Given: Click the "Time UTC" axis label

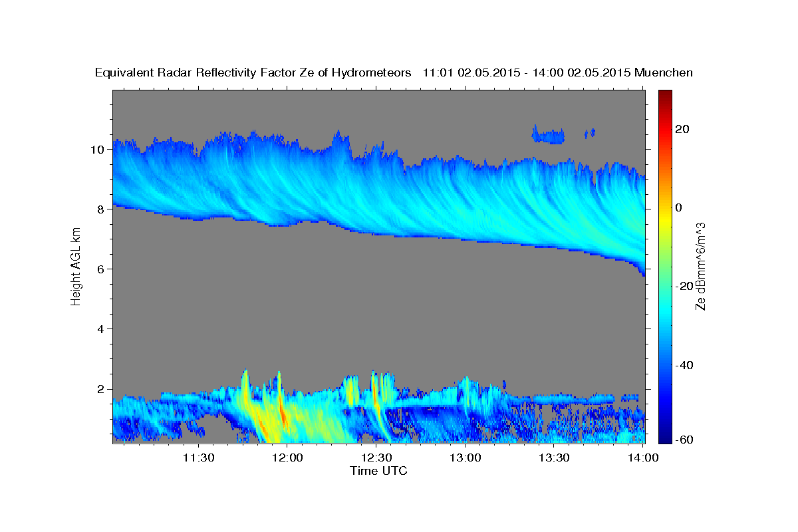Looking at the screenshot, I should (378, 471).
